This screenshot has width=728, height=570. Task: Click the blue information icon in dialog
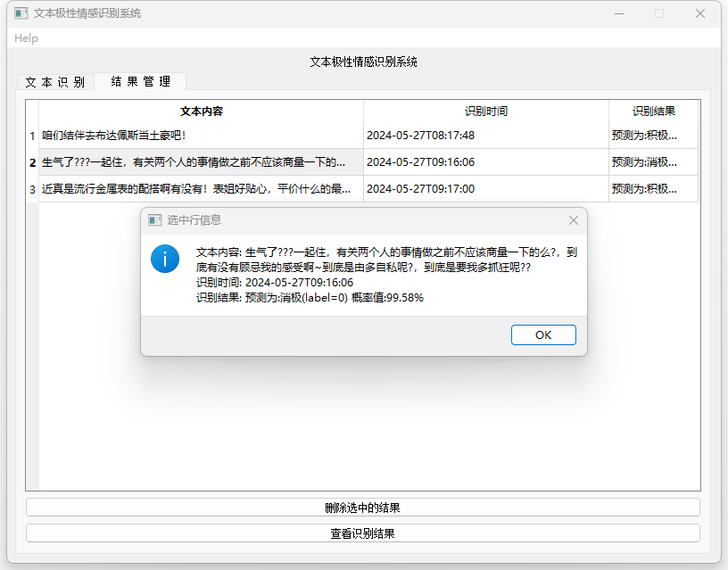point(165,259)
